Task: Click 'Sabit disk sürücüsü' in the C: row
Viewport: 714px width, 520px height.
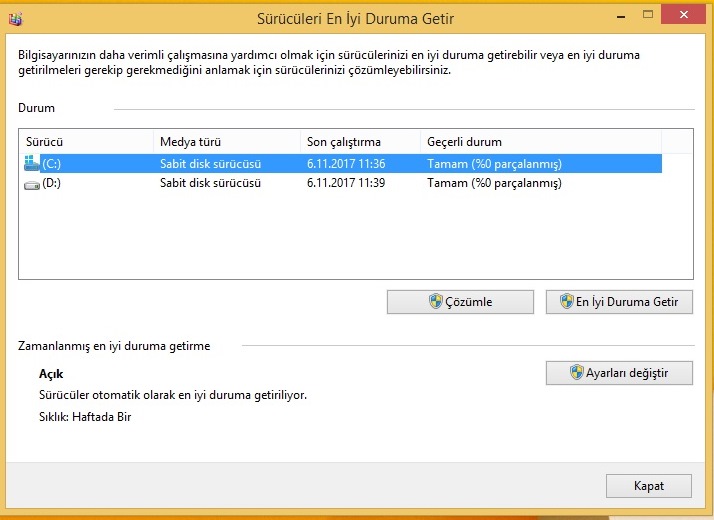Action: [210, 164]
